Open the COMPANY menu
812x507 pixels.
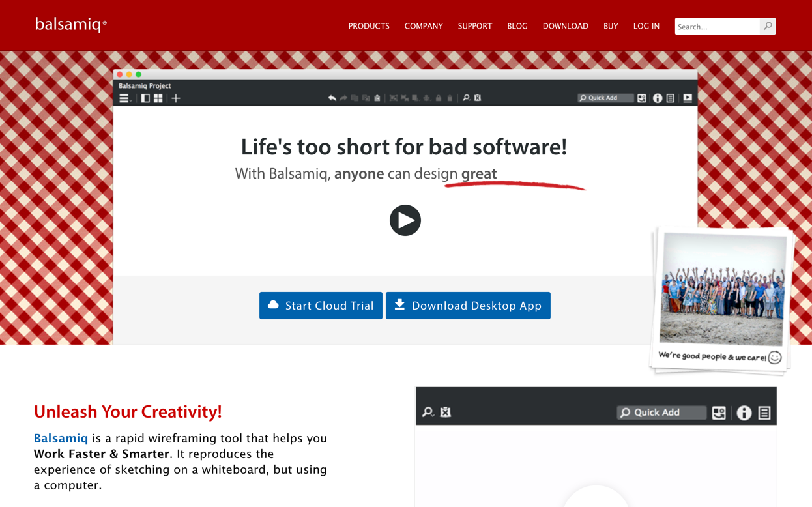pyautogui.click(x=424, y=26)
